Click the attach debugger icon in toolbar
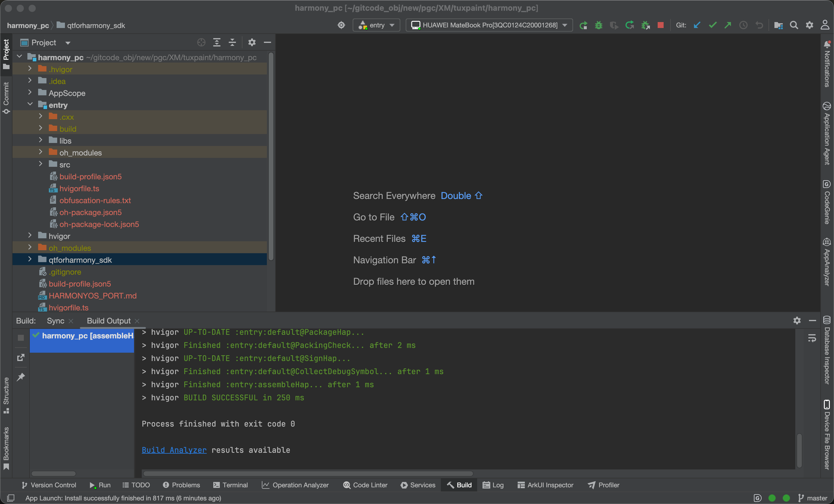Viewport: 834px width, 504px height. pyautogui.click(x=645, y=25)
